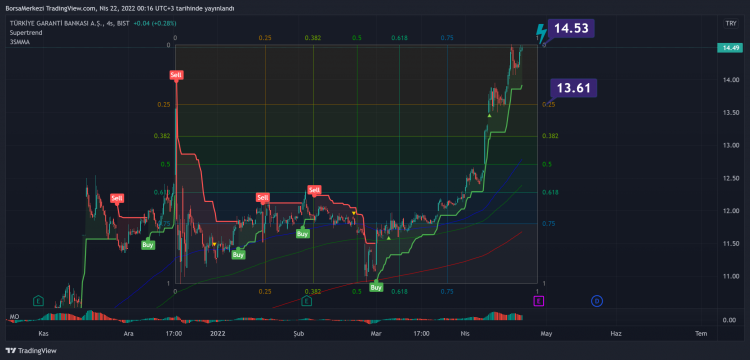Viewport: 750px width, 360px height.
Task: Click the lightning bolt icon beside 14.53
Action: (x=541, y=33)
